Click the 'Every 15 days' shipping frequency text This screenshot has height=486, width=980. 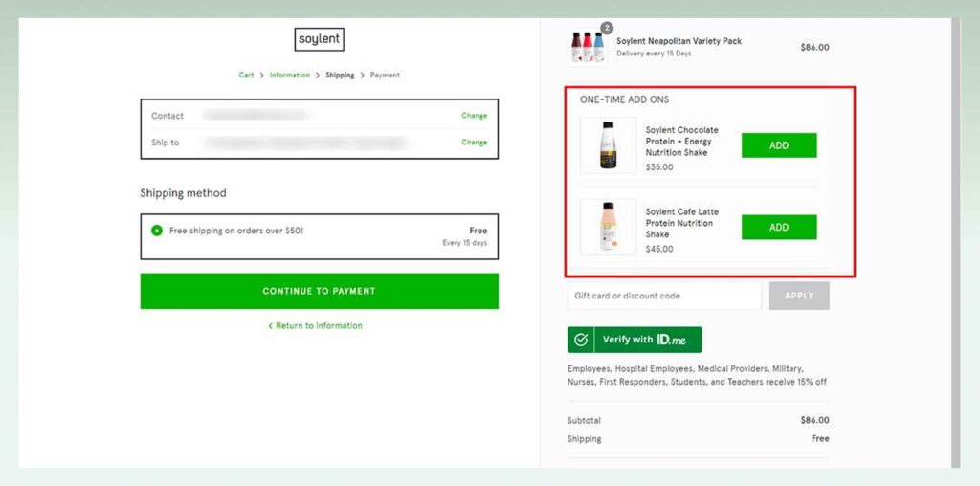point(464,243)
